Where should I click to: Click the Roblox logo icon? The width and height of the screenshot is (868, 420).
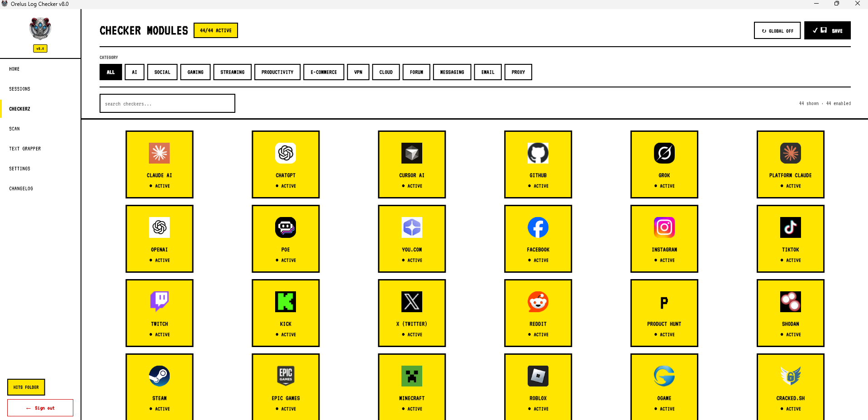(x=538, y=376)
